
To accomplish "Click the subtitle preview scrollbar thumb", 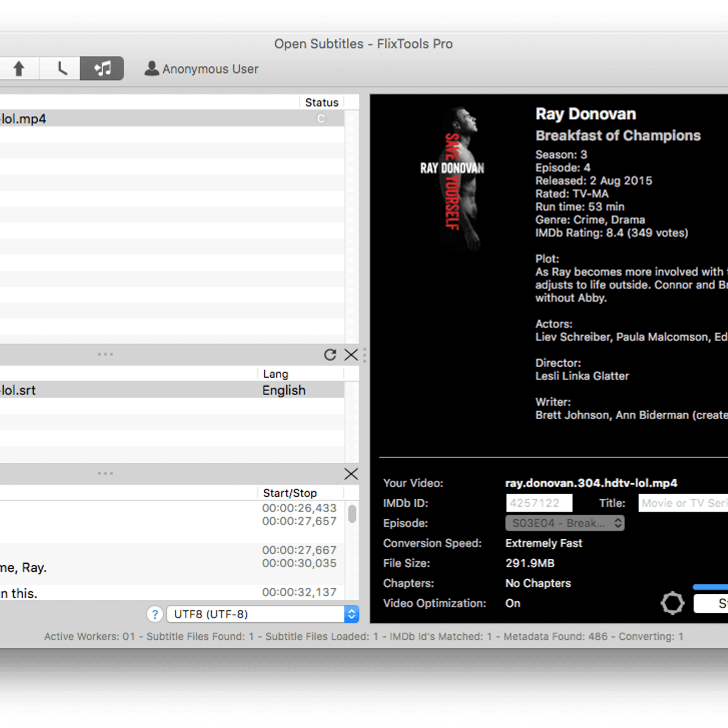I will (x=352, y=514).
